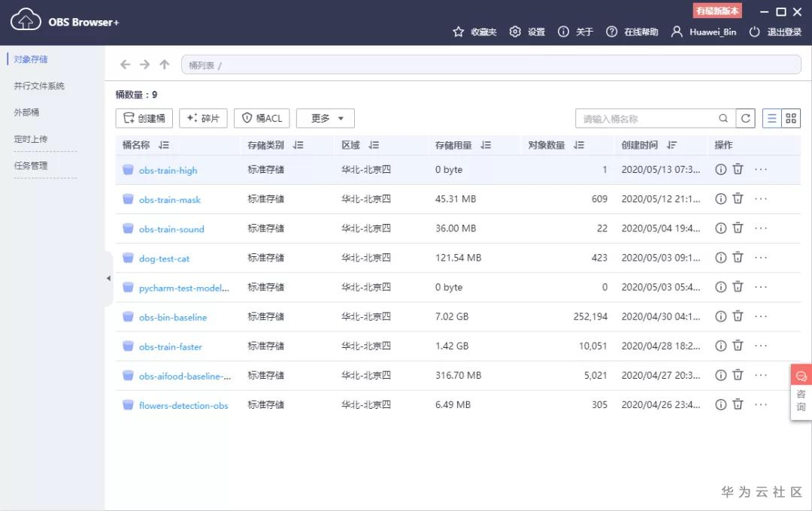The width and height of the screenshot is (812, 511).
Task: Go up one level with the up arrow
Action: click(164, 65)
